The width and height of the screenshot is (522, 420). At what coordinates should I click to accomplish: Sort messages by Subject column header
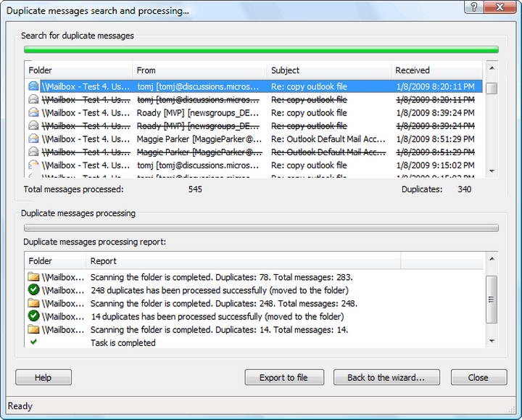[x=328, y=70]
